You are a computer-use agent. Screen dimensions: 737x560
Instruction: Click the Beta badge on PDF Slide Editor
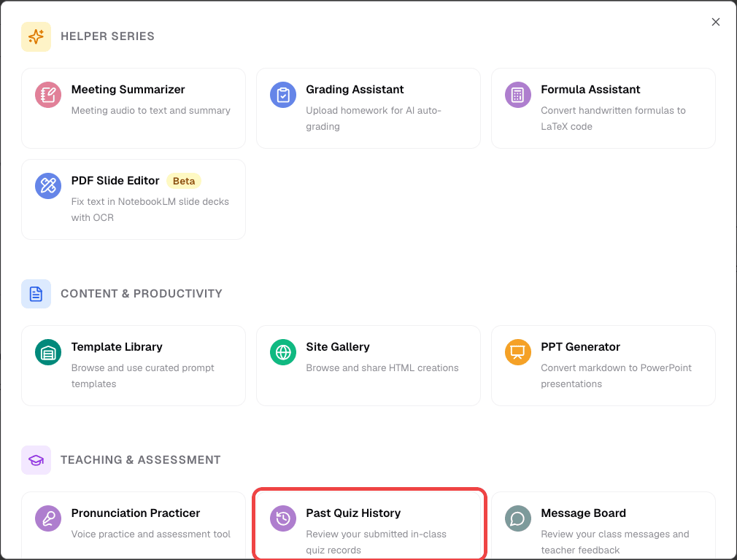point(184,181)
